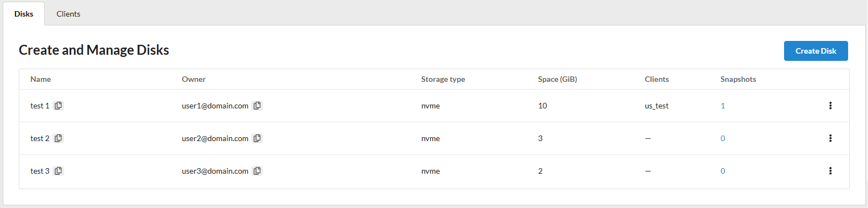This screenshot has height=208, width=868.
Task: Open the three-dot menu for test 1
Action: point(830,106)
